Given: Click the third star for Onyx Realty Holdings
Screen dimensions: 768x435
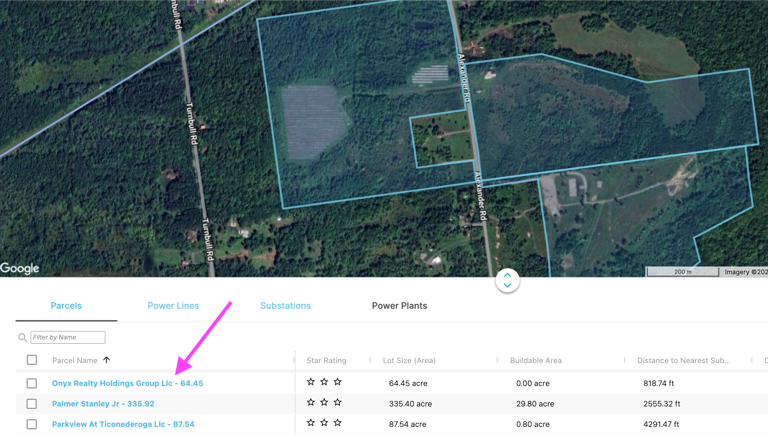Looking at the screenshot, I should pos(338,382).
